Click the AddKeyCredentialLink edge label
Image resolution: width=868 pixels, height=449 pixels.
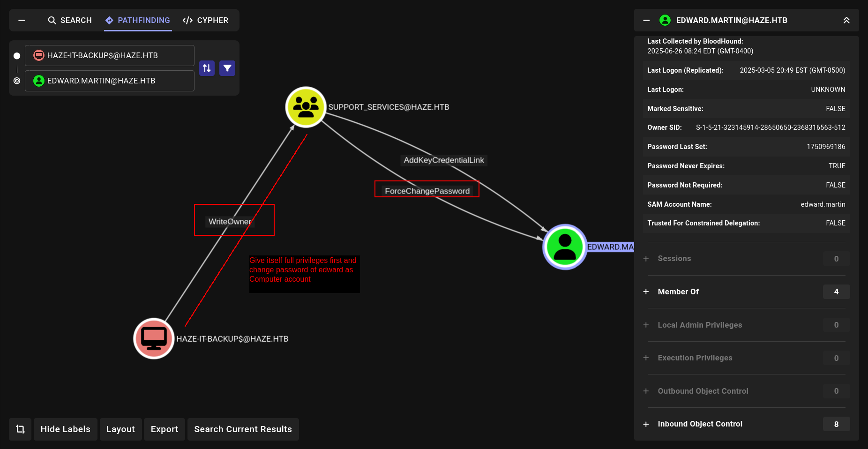444,160
